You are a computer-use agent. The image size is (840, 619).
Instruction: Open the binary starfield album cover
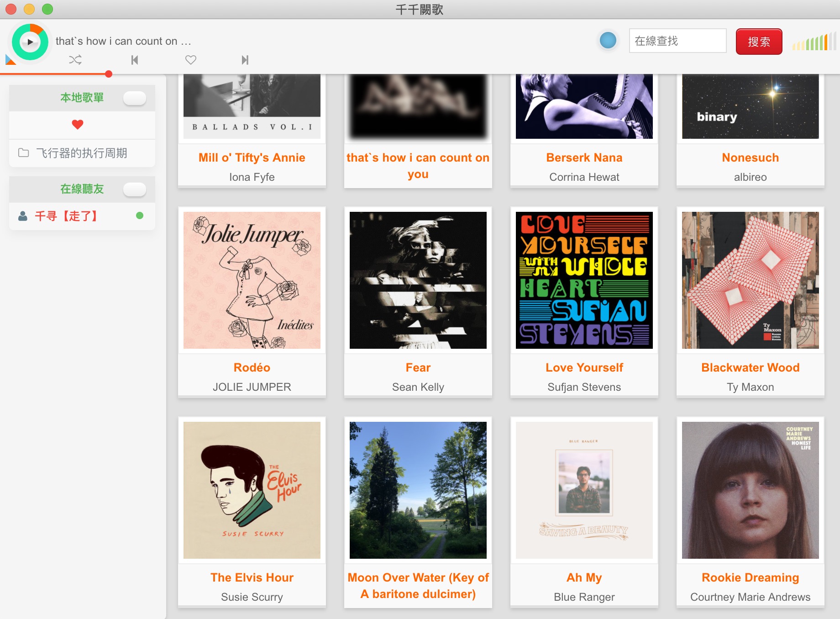point(751,106)
